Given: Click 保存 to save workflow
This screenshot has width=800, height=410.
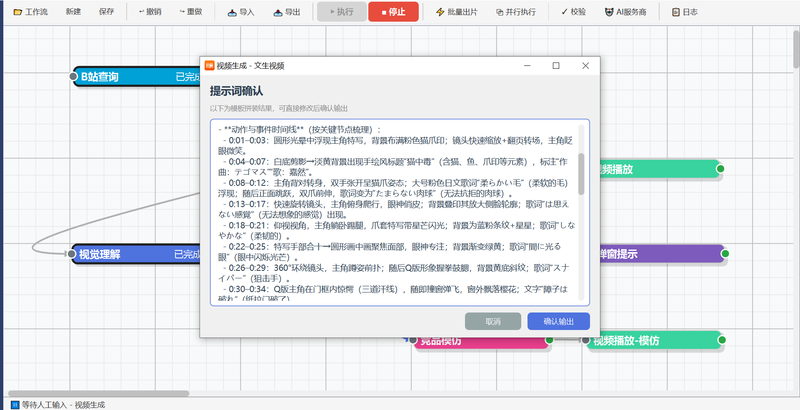Looking at the screenshot, I should (x=106, y=12).
